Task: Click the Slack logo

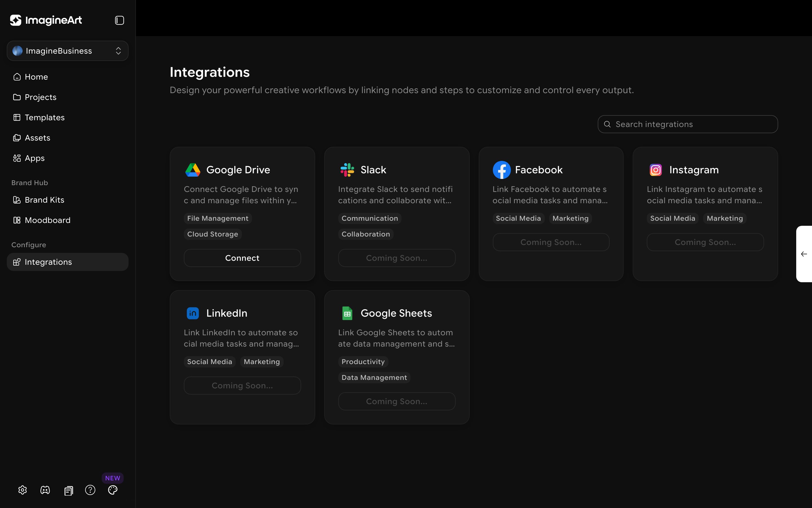Action: (347, 170)
